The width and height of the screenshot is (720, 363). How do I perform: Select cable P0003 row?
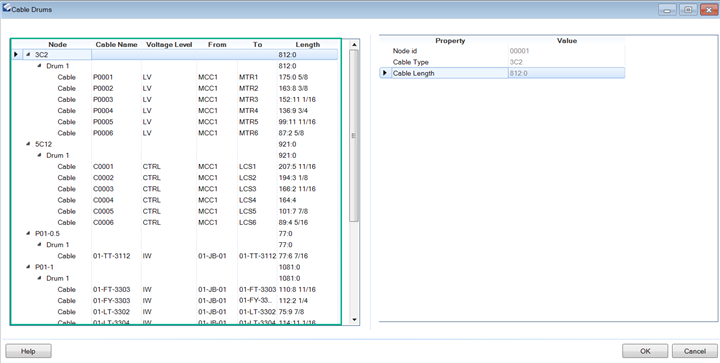[x=180, y=100]
